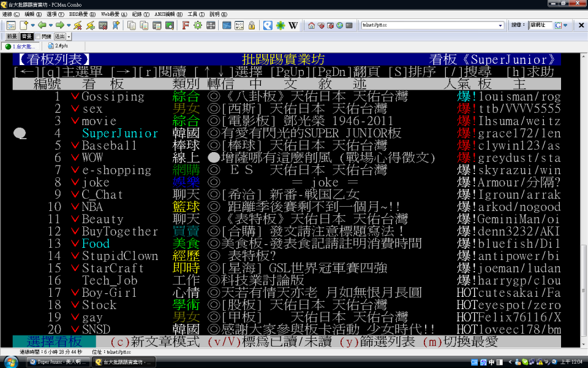
Task: Click the paste clipboard icon
Action: coord(157,26)
